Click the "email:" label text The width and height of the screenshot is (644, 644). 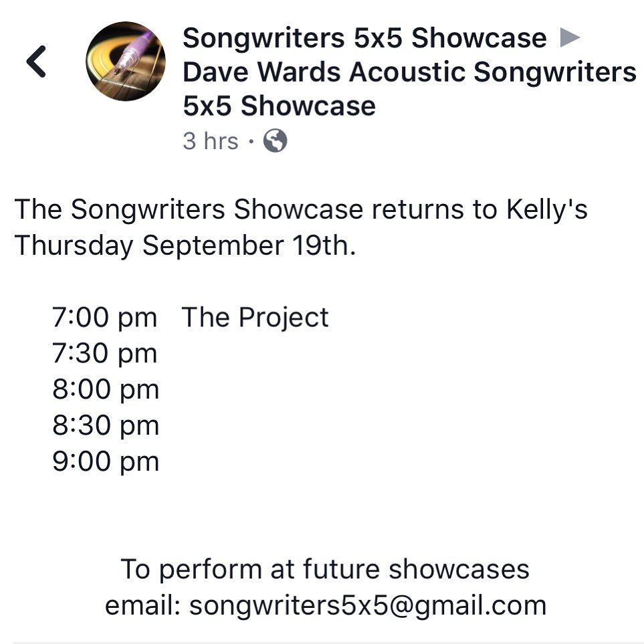click(x=142, y=605)
